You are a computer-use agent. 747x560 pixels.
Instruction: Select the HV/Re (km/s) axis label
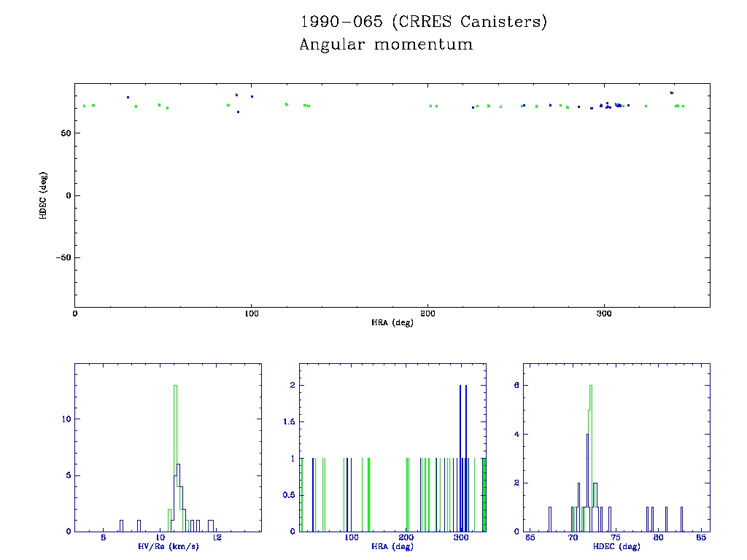pyautogui.click(x=167, y=546)
